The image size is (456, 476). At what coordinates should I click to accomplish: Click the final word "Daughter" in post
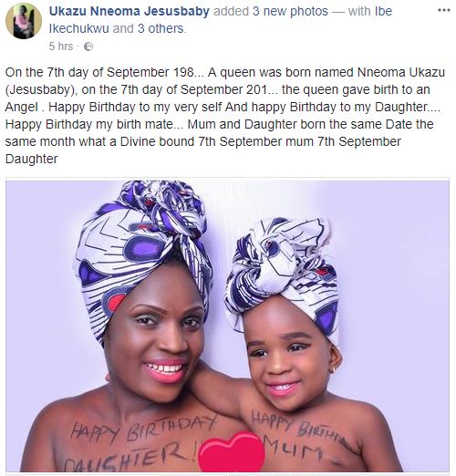point(32,159)
